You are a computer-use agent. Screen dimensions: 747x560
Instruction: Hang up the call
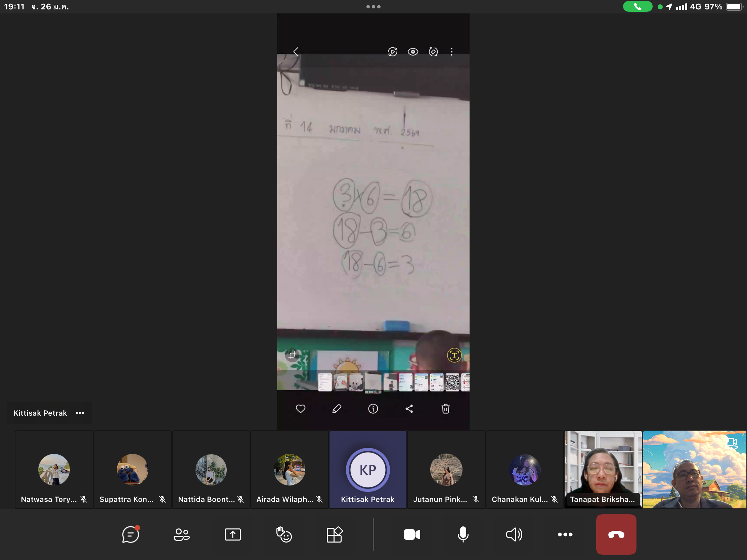(616, 534)
